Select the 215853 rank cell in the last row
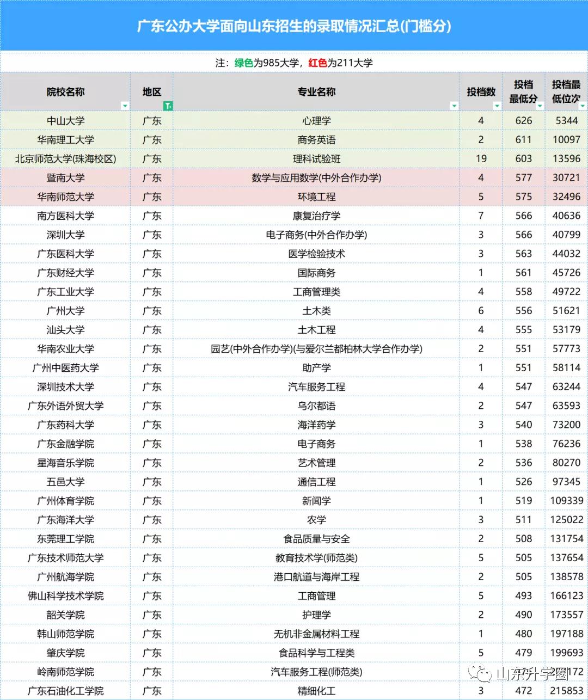Viewport: 588px width, 700px height. 566,690
